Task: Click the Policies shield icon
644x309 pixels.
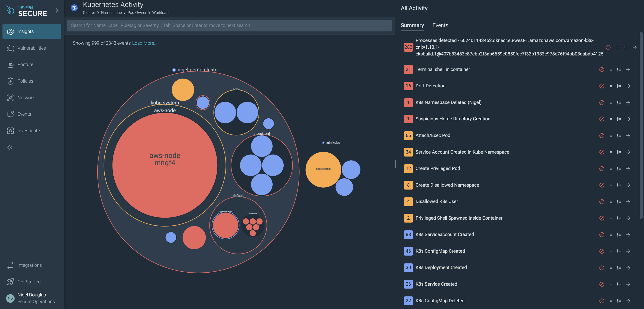Action: coord(10,81)
